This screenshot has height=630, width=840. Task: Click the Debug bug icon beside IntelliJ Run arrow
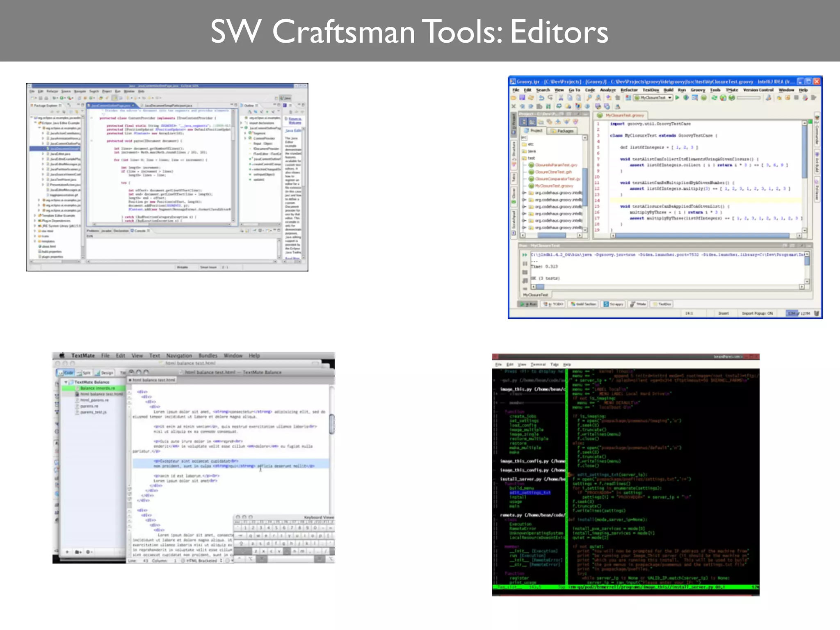686,98
